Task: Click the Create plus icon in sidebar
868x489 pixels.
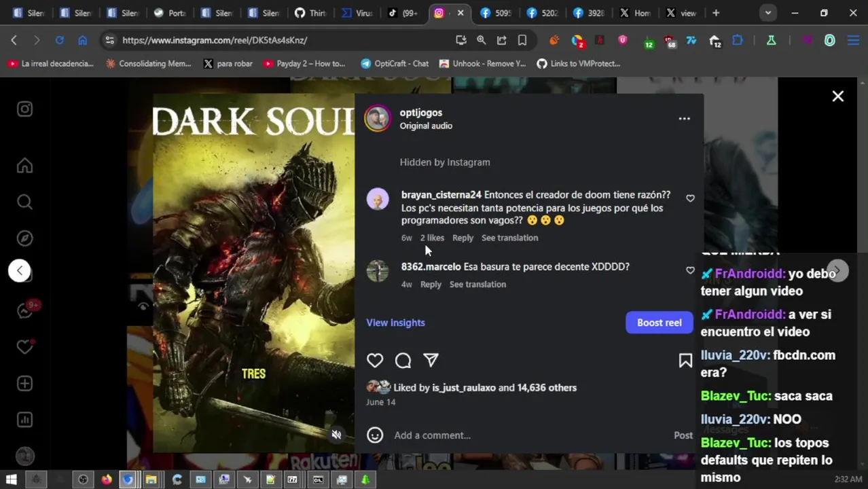Action: 24,384
